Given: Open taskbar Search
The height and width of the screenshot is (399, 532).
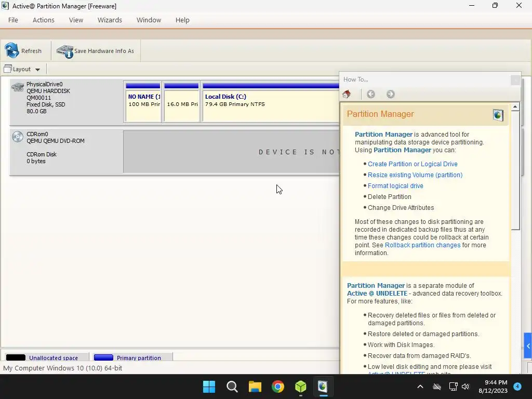Looking at the screenshot, I should point(232,387).
